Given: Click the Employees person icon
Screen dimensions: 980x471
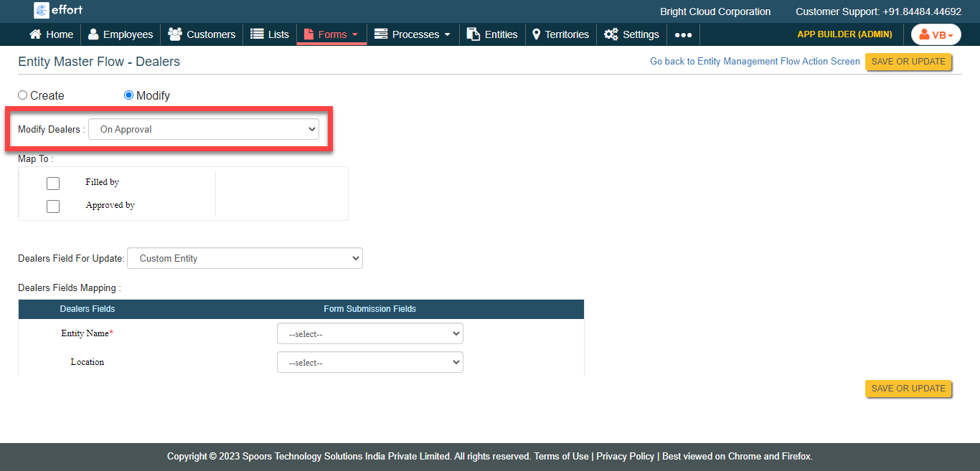Looking at the screenshot, I should tap(94, 34).
